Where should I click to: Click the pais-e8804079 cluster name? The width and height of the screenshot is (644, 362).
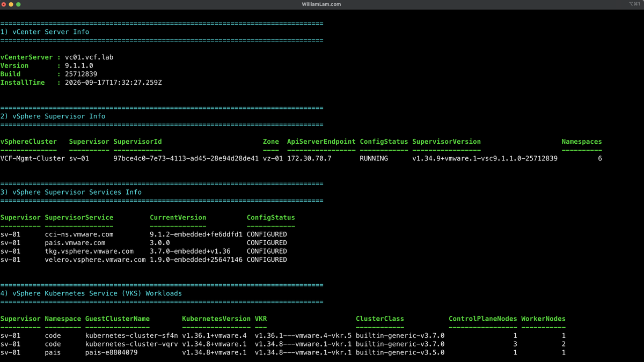[x=111, y=352]
